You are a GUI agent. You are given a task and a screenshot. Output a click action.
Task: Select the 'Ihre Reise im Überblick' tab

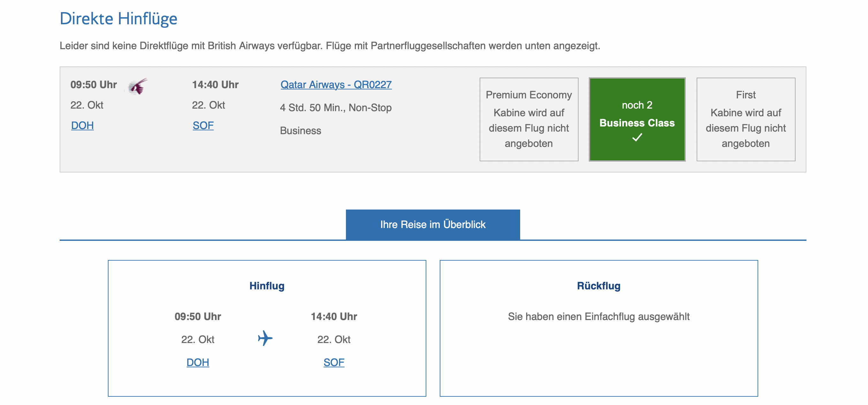(433, 225)
